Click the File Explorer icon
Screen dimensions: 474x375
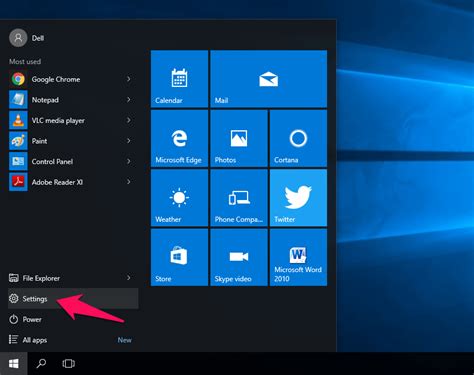point(14,278)
